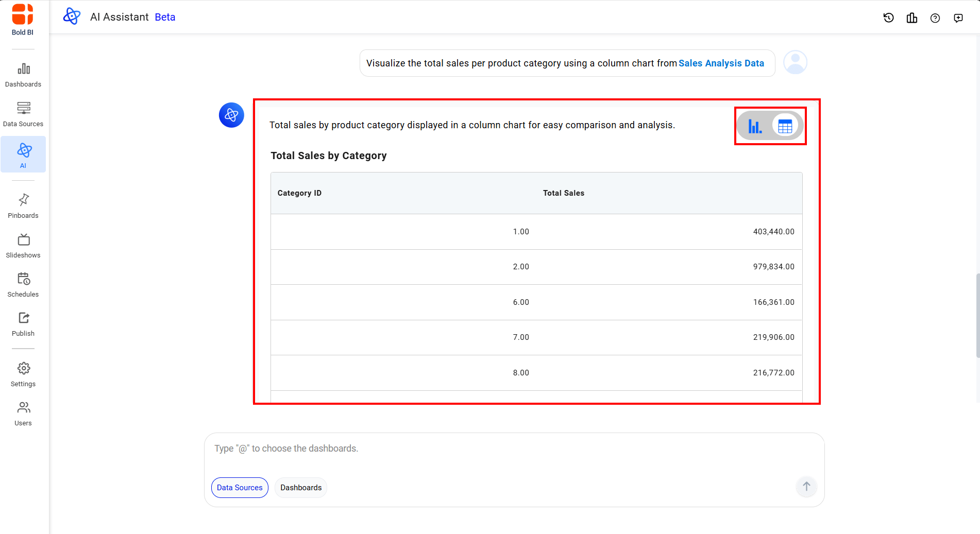Click the feedback message icon in header
Screen dimensions: 980x534
pos(958,18)
